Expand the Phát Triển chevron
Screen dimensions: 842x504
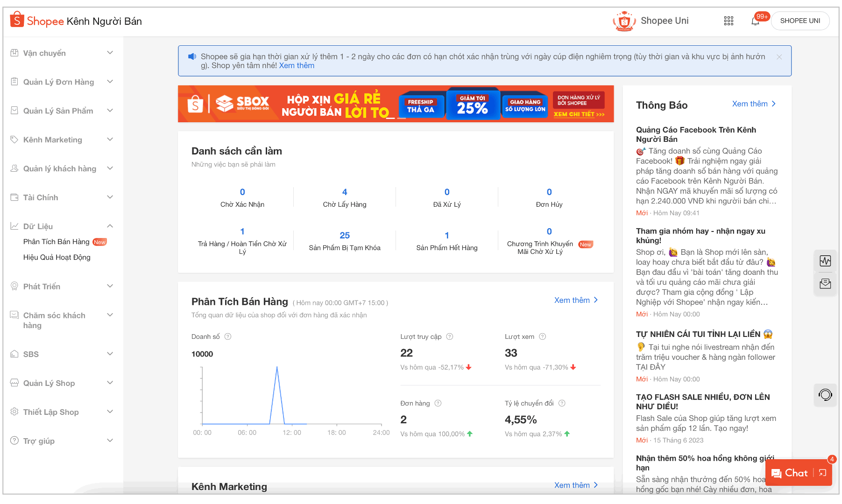click(x=110, y=286)
